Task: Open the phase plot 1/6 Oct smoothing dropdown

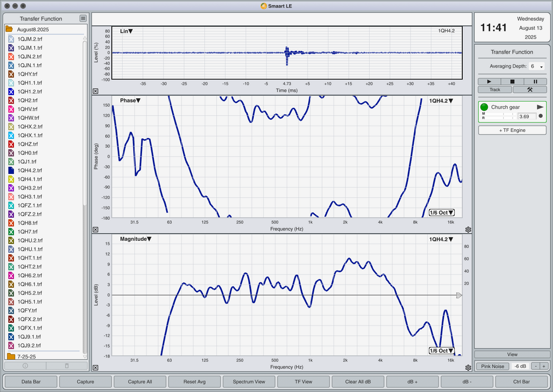Action: [x=442, y=213]
